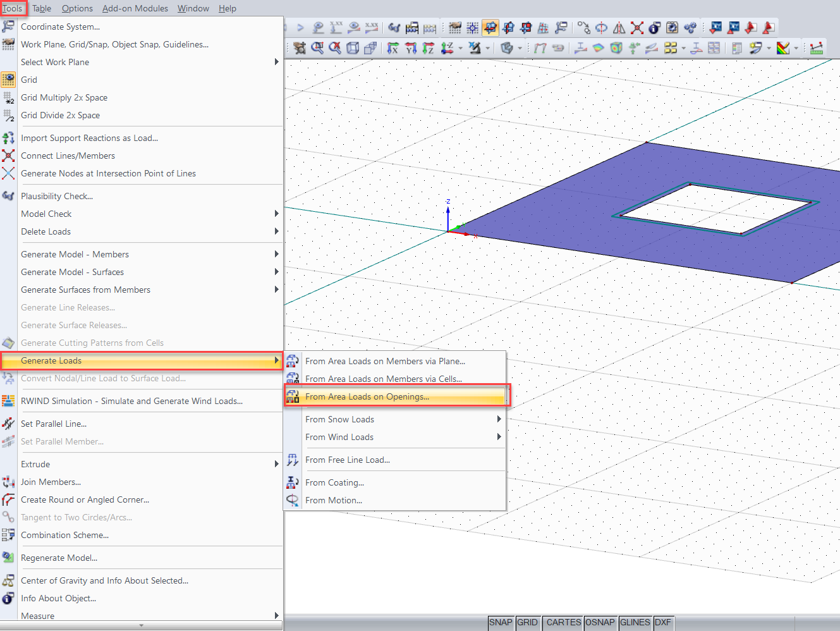Click the color-striped list toolbar icon

click(737, 48)
